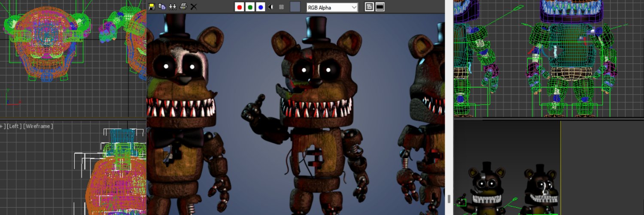Toggle the monochrome display button
Viewport: 644px width, 215px height.
282,7
